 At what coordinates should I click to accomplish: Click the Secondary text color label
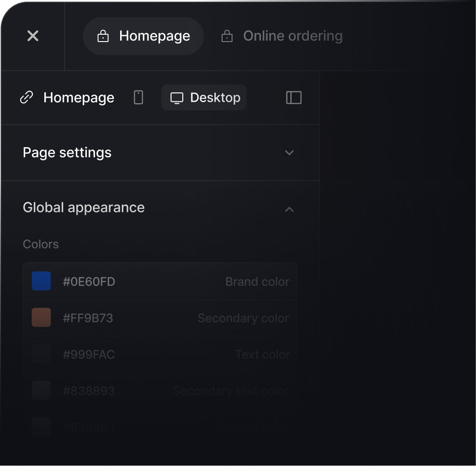231,391
